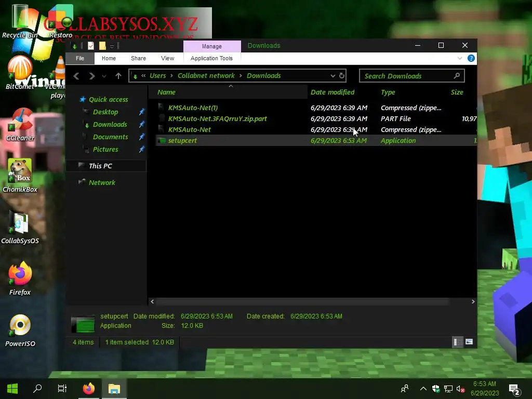Select Network in navigation pane

point(102,182)
